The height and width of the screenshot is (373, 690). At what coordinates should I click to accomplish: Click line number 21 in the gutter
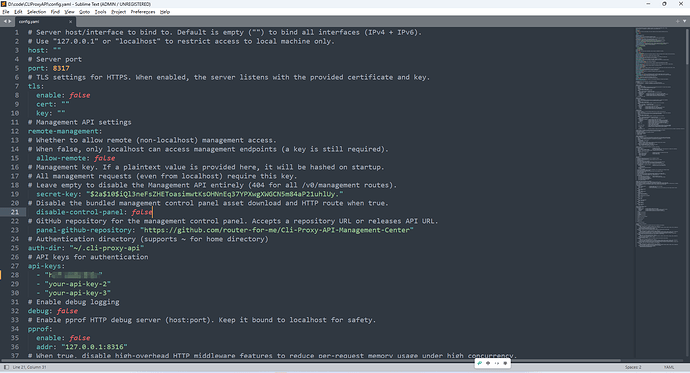tap(15, 212)
